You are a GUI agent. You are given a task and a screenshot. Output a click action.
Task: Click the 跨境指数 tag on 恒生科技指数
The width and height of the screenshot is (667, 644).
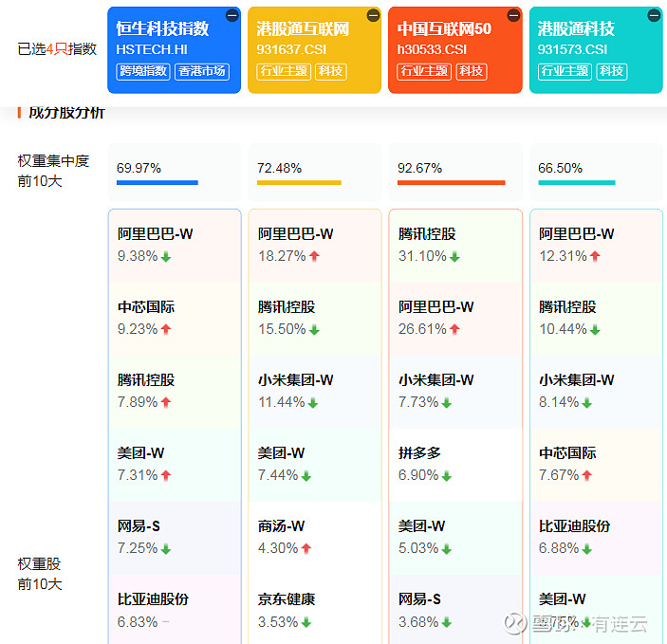coord(143,71)
